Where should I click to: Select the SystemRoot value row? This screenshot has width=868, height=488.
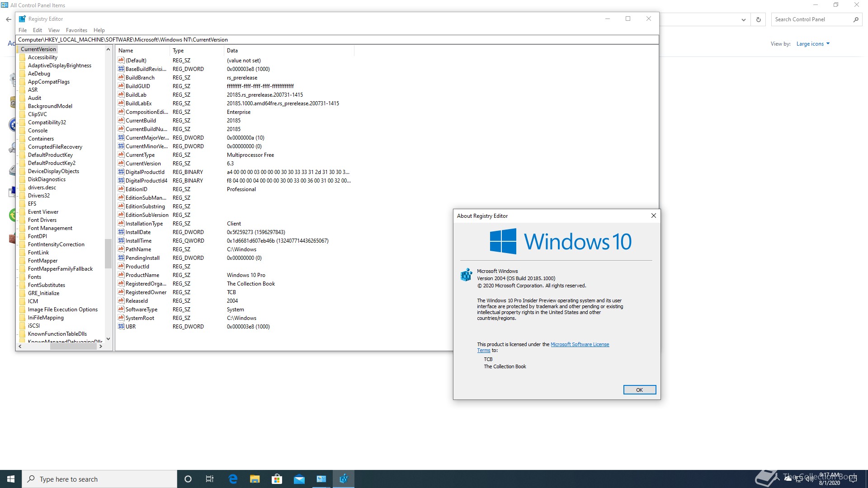tap(235, 318)
